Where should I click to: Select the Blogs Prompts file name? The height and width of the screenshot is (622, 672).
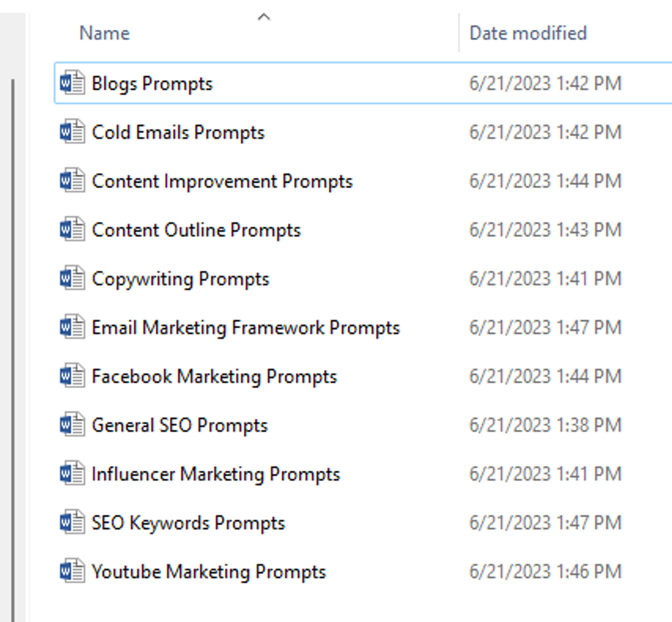click(x=152, y=84)
